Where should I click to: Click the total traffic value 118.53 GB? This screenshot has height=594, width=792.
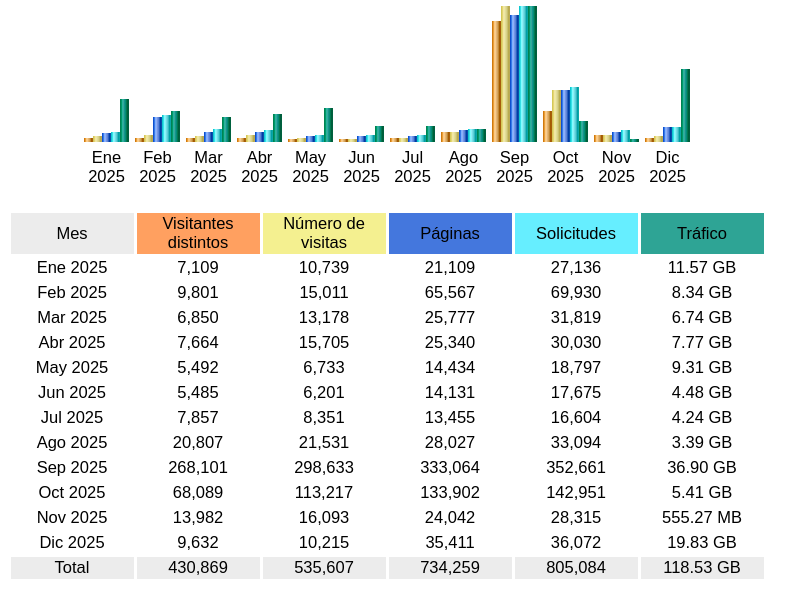pos(702,567)
